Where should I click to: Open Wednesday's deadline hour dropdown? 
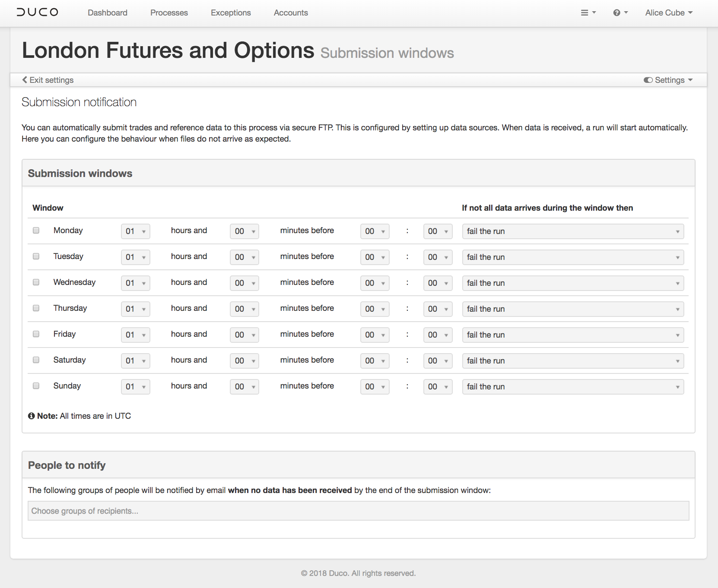375,283
